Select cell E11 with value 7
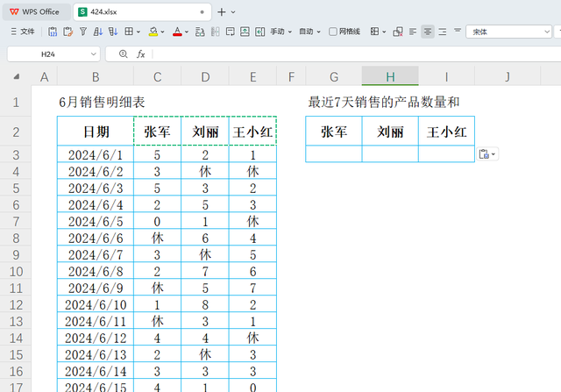This screenshot has height=392, width=561. click(252, 288)
